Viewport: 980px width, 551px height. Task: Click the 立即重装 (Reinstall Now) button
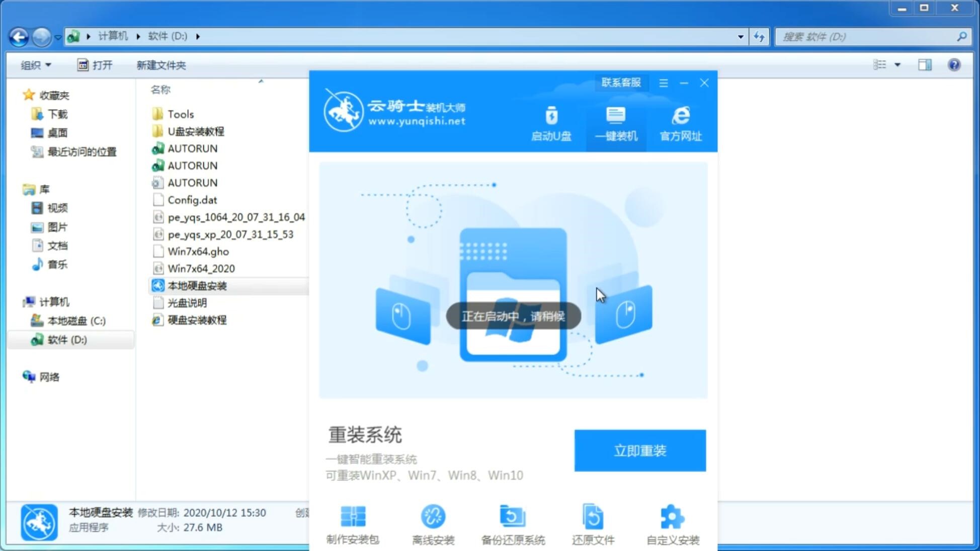(640, 451)
